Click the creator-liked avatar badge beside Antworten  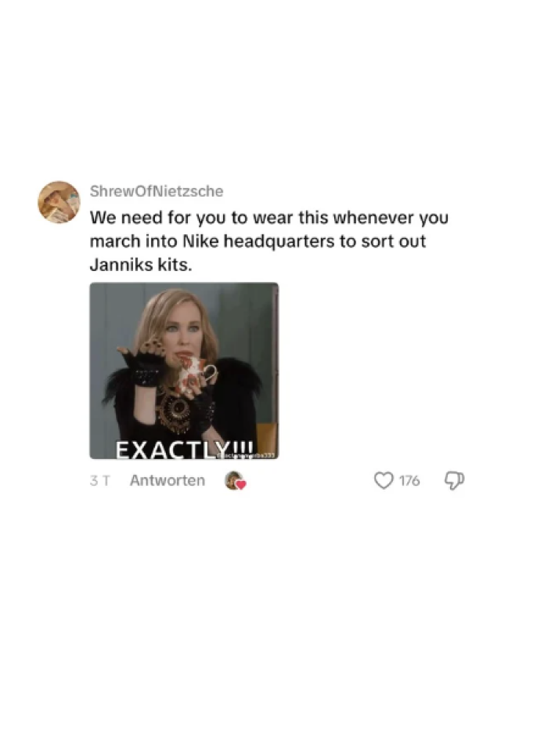click(x=235, y=480)
